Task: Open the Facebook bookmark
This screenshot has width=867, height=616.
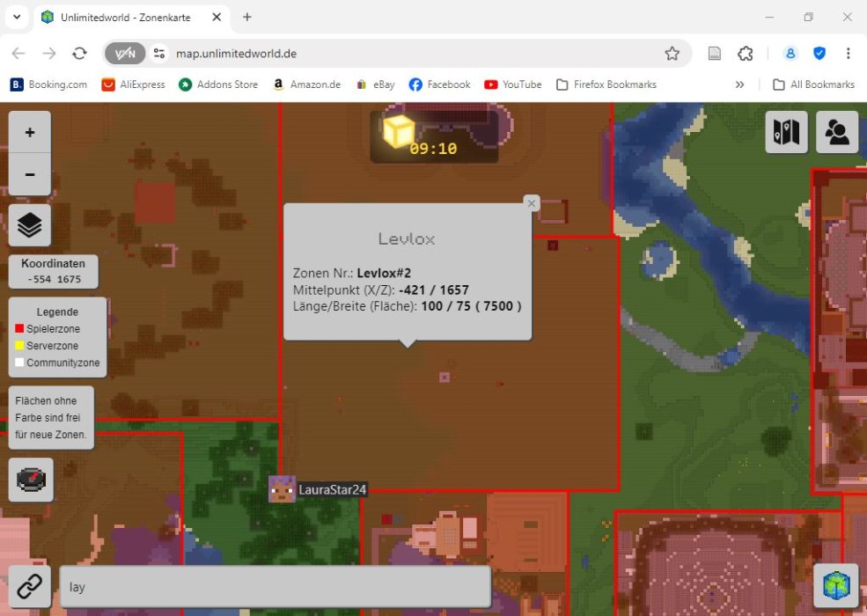Action: 439,84
